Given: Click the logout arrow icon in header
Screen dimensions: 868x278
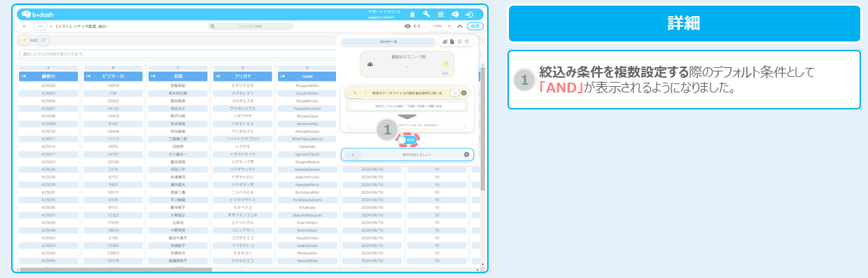Looking at the screenshot, I should pos(469,14).
